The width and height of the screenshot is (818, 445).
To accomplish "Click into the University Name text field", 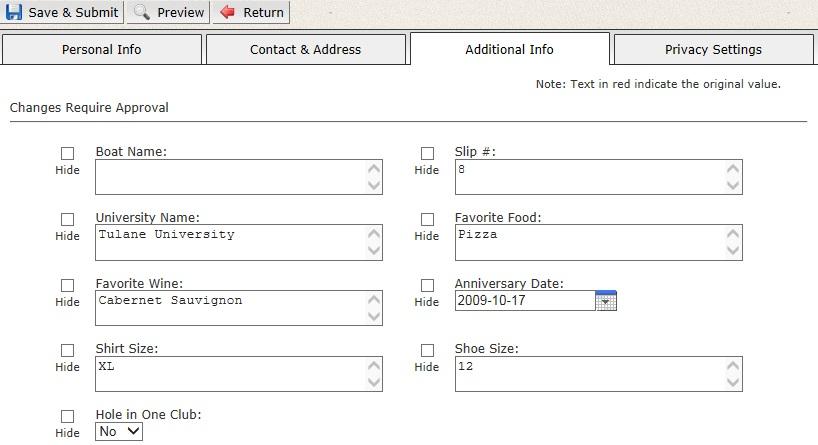I will coord(230,242).
